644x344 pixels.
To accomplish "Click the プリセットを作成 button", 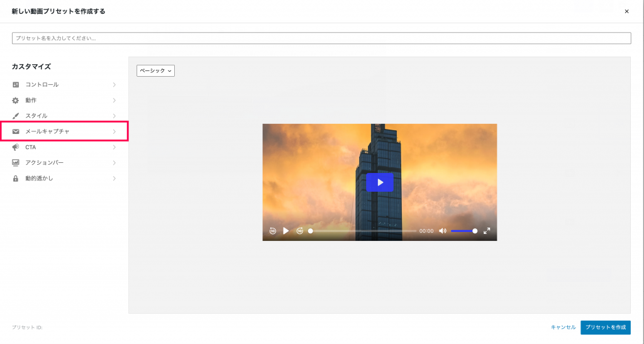I will [x=606, y=327].
